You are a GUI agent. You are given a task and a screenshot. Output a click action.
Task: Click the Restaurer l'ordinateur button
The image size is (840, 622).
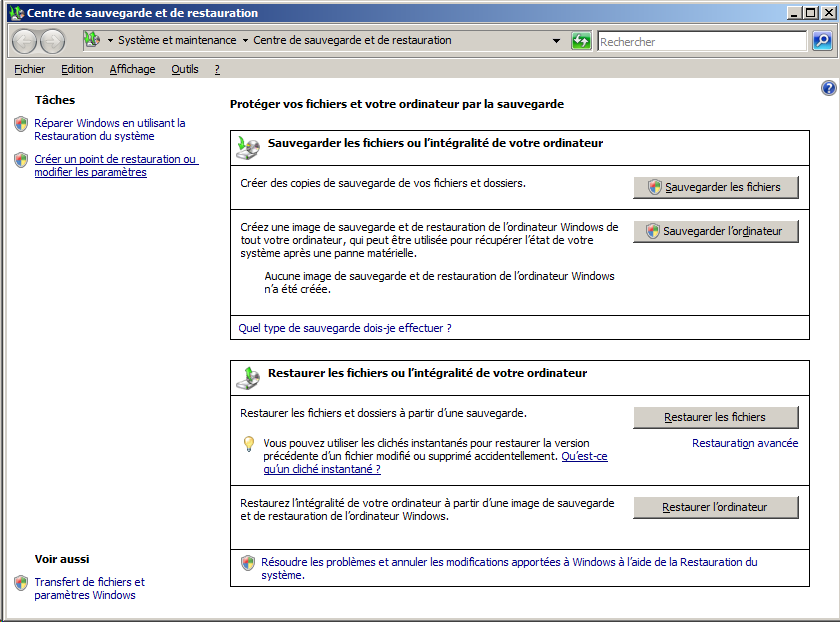coord(716,507)
